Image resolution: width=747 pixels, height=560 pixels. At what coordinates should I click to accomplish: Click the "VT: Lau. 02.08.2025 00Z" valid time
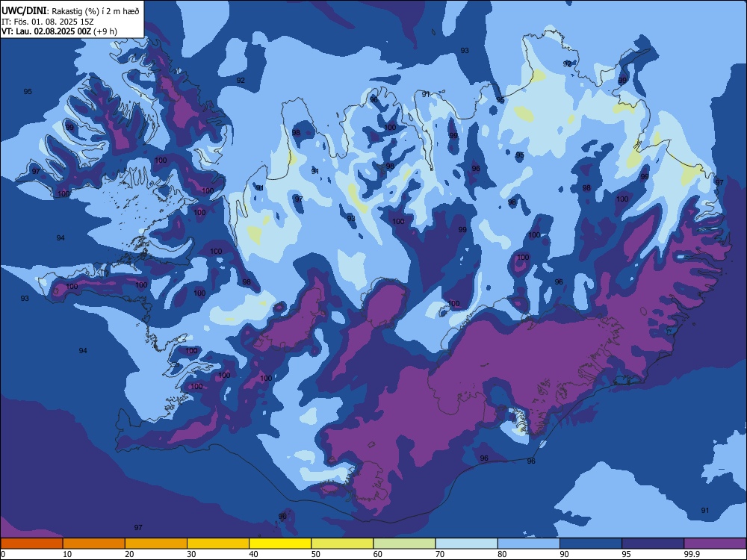pos(46,31)
